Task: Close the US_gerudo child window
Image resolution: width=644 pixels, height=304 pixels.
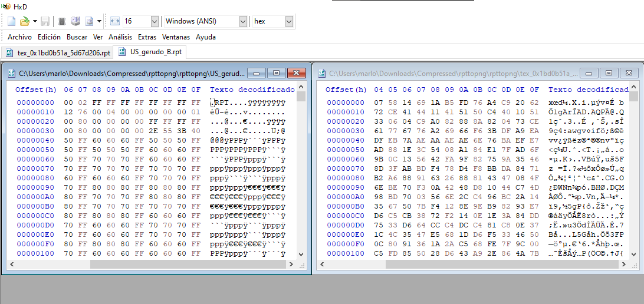Action: (x=296, y=73)
